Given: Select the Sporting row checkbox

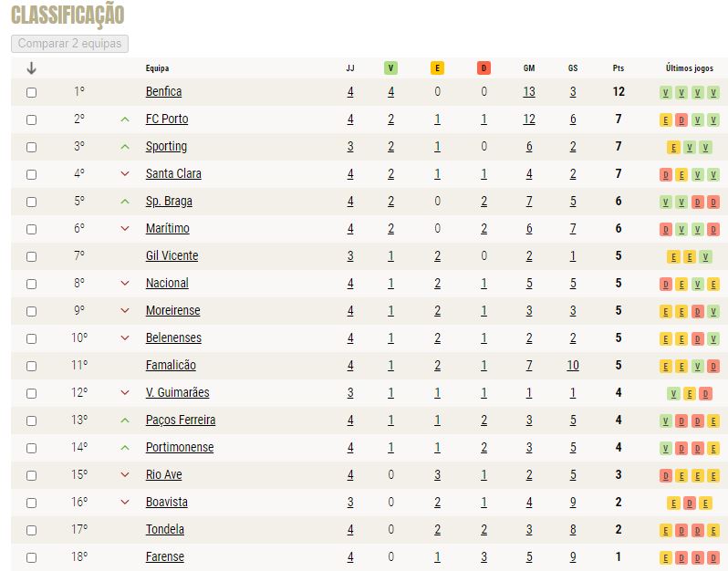Looking at the screenshot, I should [31, 147].
